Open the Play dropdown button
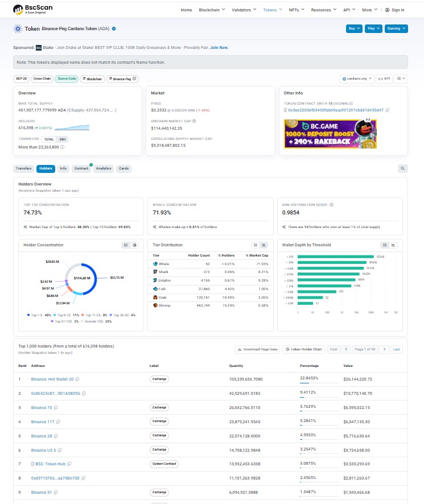The height and width of the screenshot is (504, 424). coord(373,28)
